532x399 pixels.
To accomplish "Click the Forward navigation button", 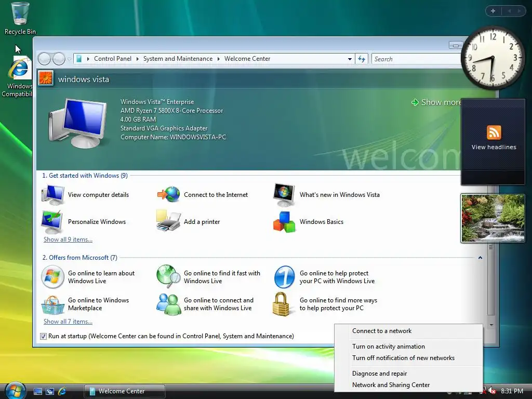I will (59, 59).
